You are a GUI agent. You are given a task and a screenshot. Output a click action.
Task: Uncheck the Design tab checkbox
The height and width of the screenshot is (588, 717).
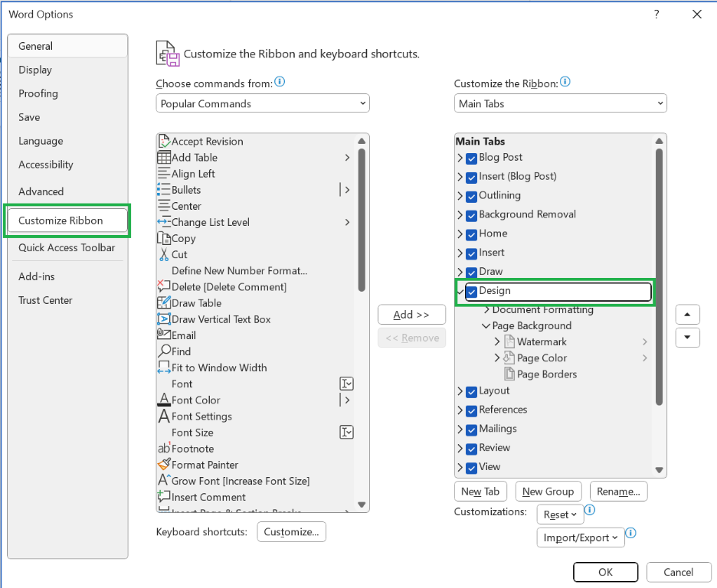(471, 292)
